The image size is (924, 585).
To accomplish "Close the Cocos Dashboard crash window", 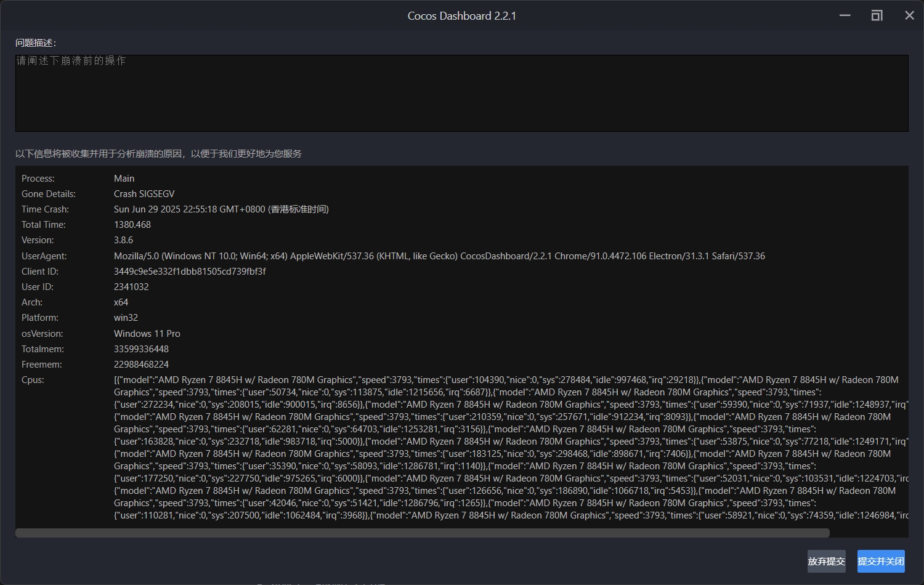I will coord(909,15).
